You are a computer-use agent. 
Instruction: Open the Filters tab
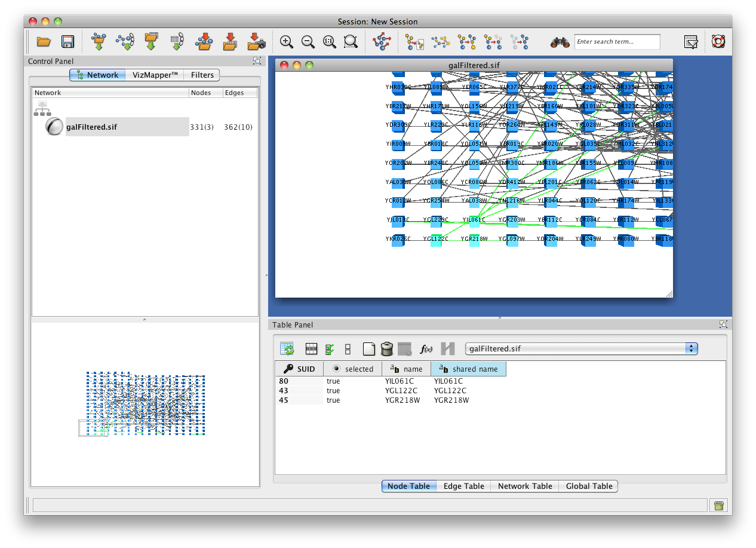click(202, 75)
